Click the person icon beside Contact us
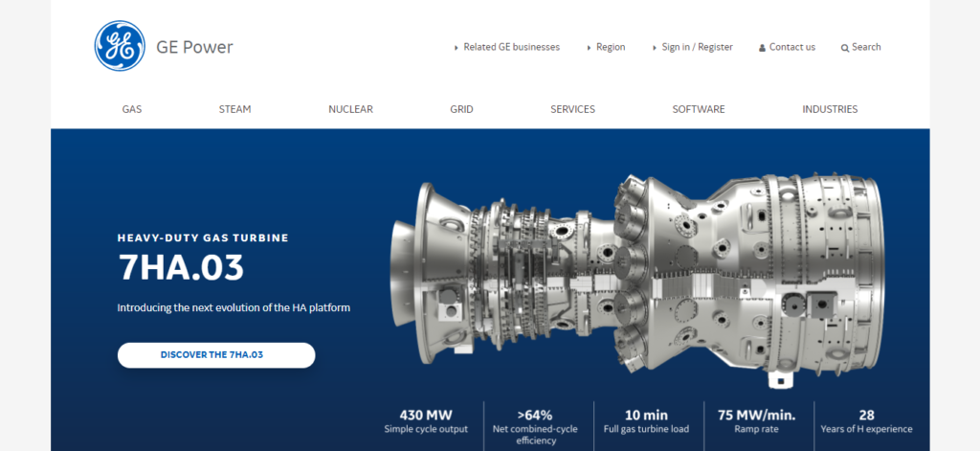 (x=762, y=48)
